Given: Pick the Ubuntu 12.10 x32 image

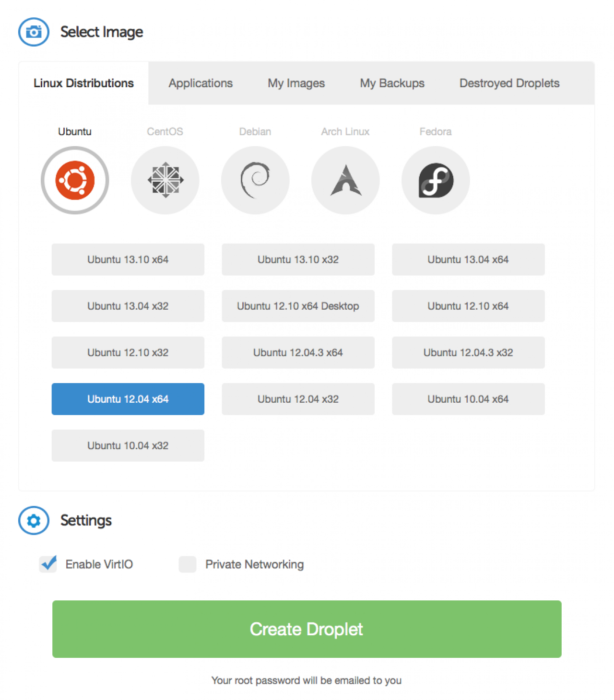Looking at the screenshot, I should click(x=128, y=352).
